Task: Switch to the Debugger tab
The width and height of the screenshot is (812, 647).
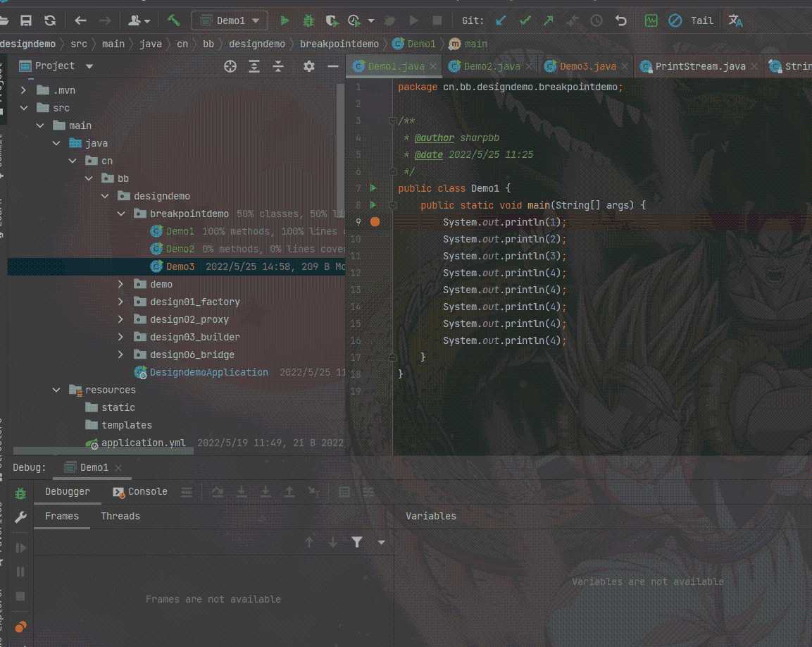Action: click(x=68, y=491)
